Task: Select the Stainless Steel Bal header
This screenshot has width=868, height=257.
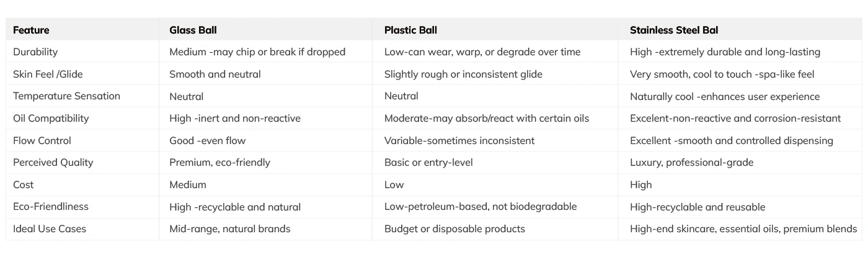Action: [674, 30]
